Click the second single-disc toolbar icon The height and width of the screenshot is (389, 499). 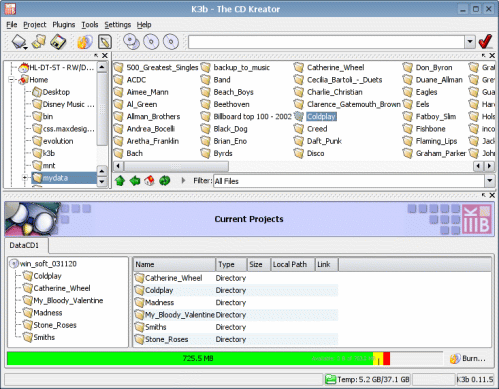[151, 42]
